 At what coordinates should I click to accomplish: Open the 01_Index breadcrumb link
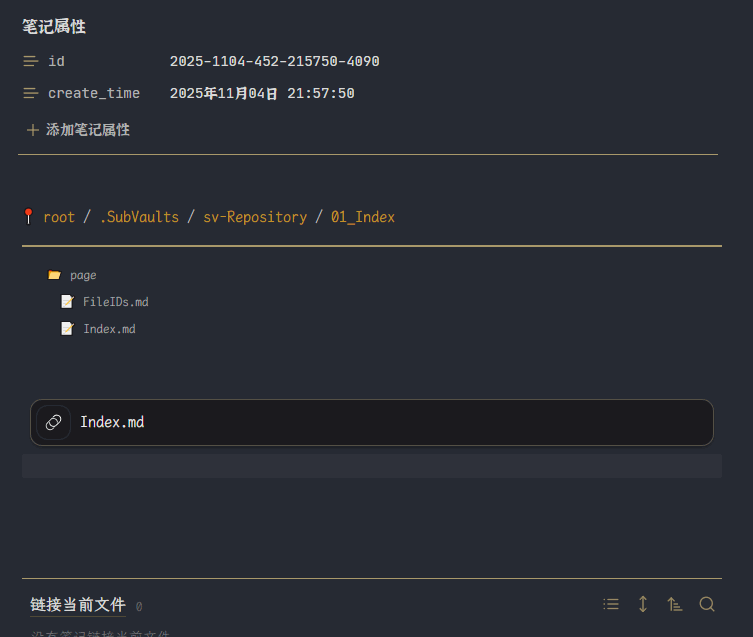(x=363, y=217)
